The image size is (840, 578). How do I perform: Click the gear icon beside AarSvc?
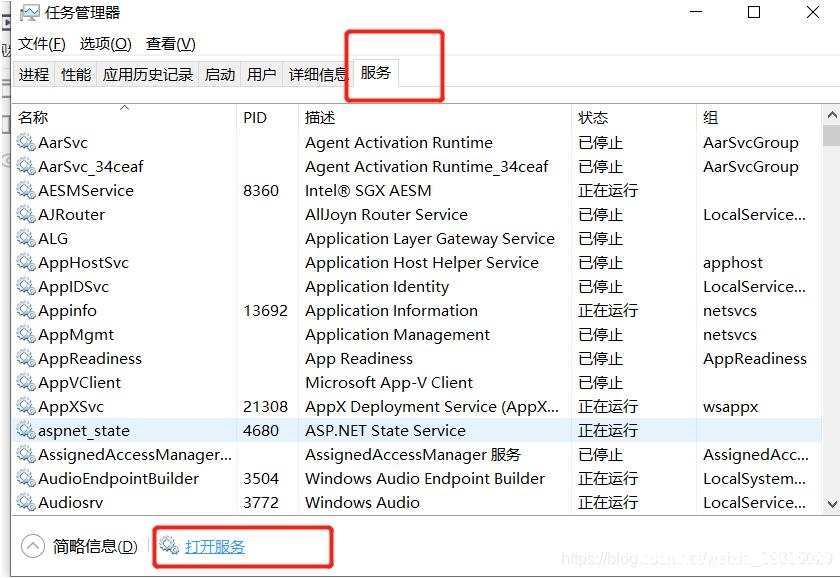tap(25, 143)
